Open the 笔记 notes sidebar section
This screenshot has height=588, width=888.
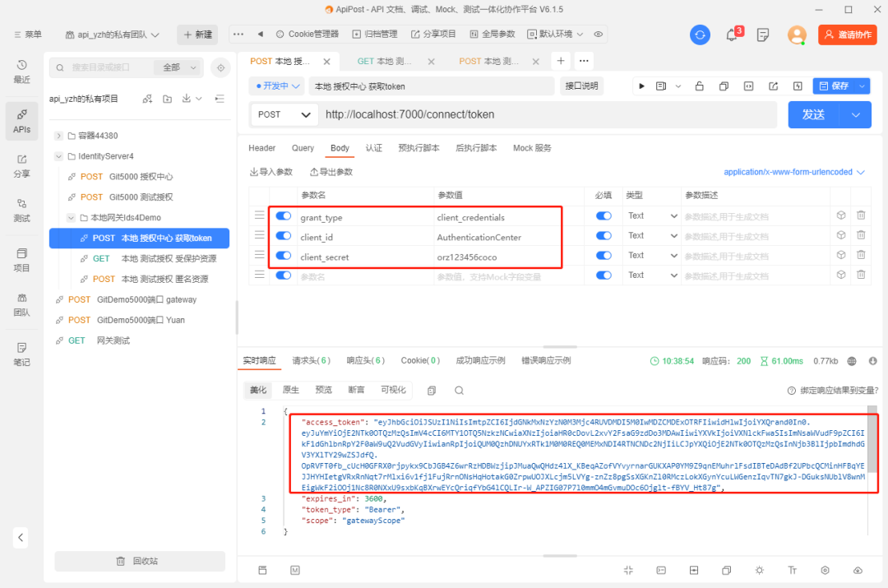(x=21, y=354)
